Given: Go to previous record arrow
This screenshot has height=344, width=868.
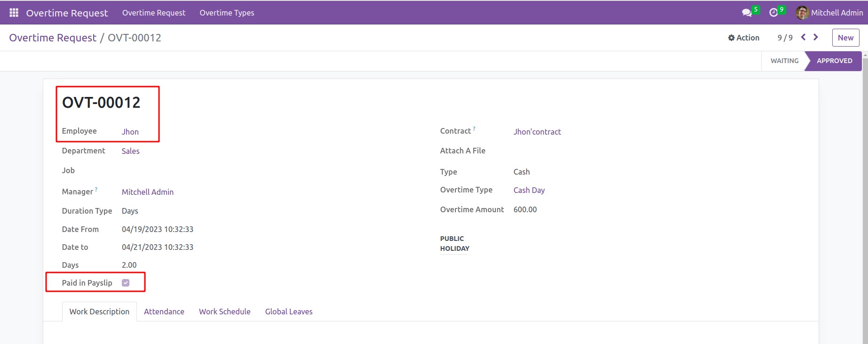Looking at the screenshot, I should (804, 37).
